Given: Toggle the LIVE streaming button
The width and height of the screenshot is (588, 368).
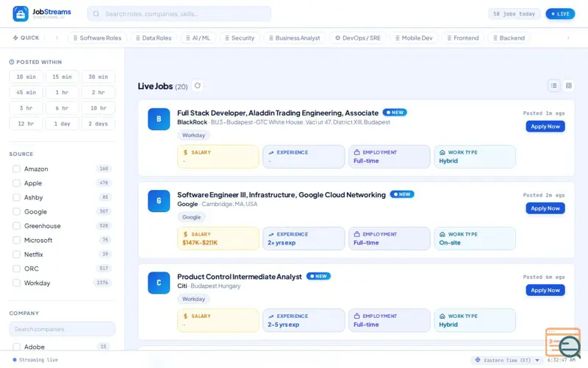Looking at the screenshot, I should [x=560, y=14].
